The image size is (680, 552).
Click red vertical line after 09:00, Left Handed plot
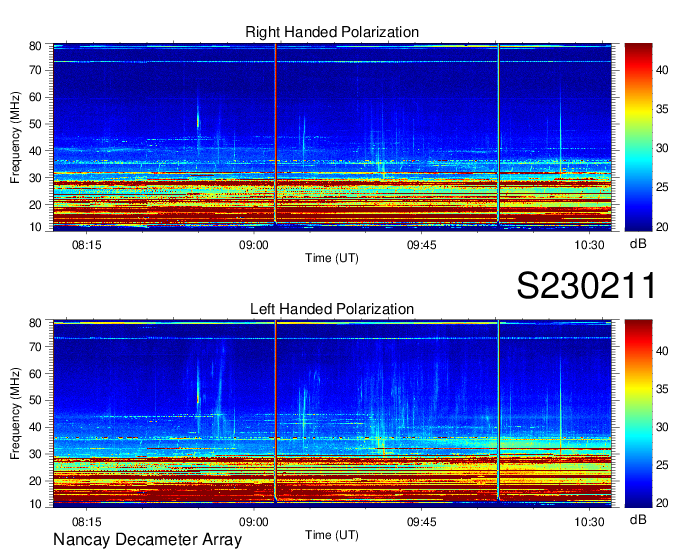point(275,410)
